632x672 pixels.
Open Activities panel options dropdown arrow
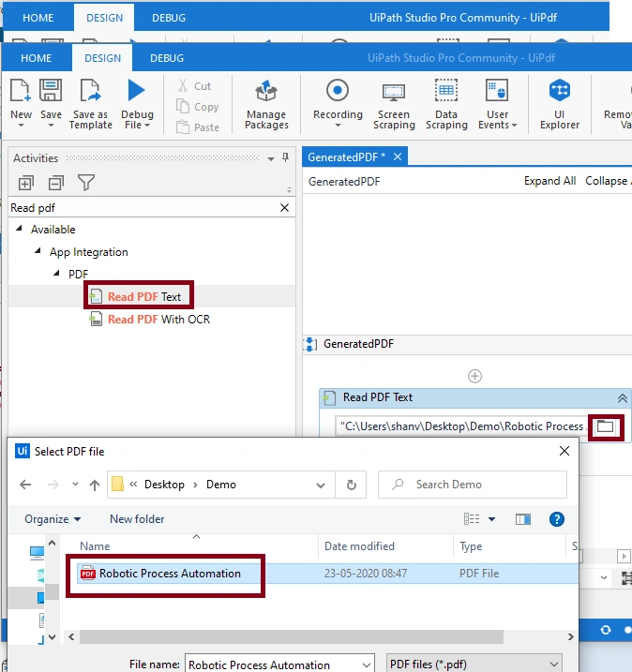271,158
